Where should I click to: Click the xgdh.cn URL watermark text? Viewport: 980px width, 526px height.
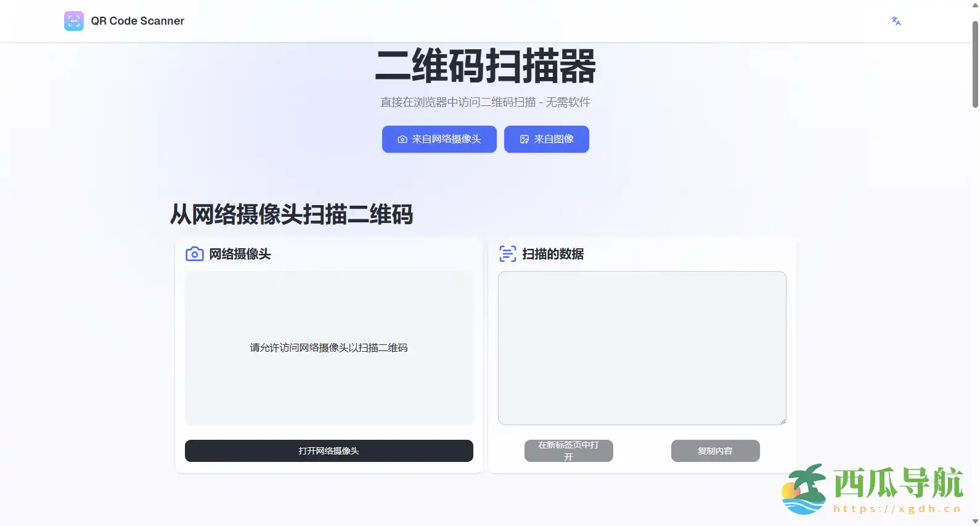[x=897, y=509]
